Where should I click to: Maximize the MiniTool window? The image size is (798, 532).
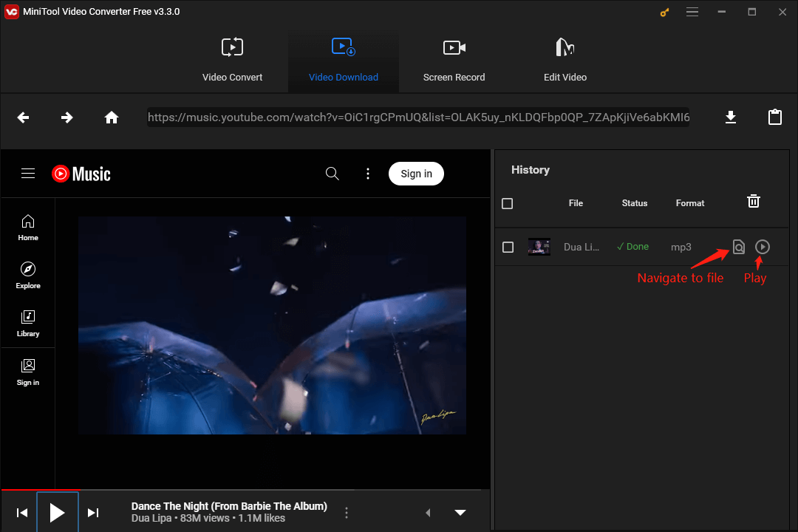click(x=751, y=12)
